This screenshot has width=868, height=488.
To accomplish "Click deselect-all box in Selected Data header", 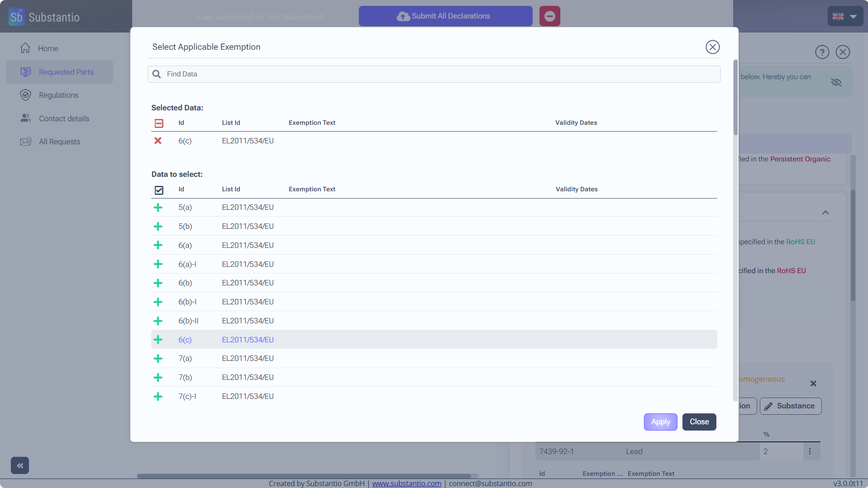I will pos(159,123).
